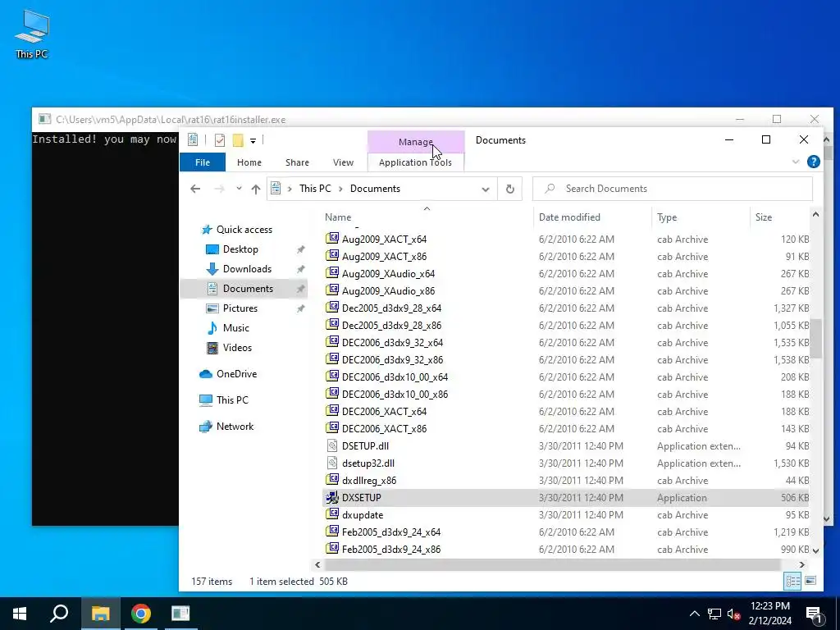Open the File menu tab
Viewport: 840px width, 630px height.
(203, 162)
